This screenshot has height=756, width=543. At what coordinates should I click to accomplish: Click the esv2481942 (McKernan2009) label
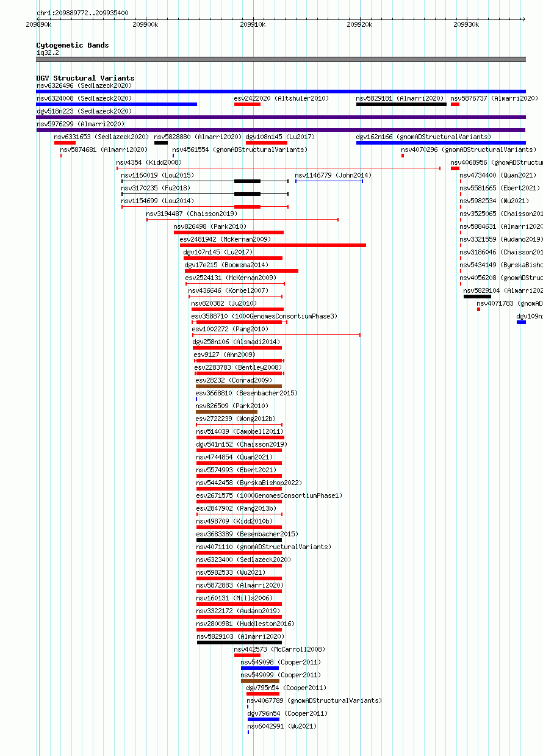point(225,239)
